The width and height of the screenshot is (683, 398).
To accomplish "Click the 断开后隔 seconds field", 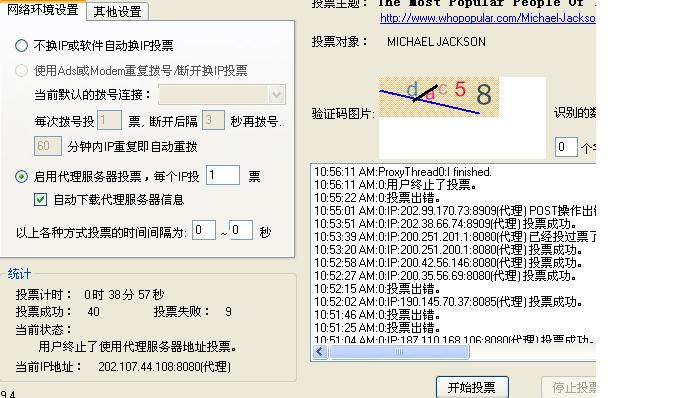I will [213, 120].
